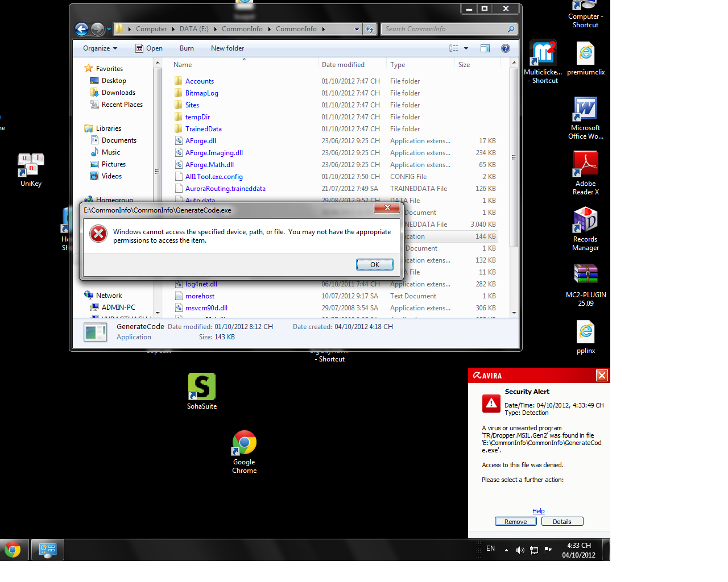Open the views dropdown arrow in the toolbar
This screenshot has height=582, width=728.
pyautogui.click(x=466, y=48)
